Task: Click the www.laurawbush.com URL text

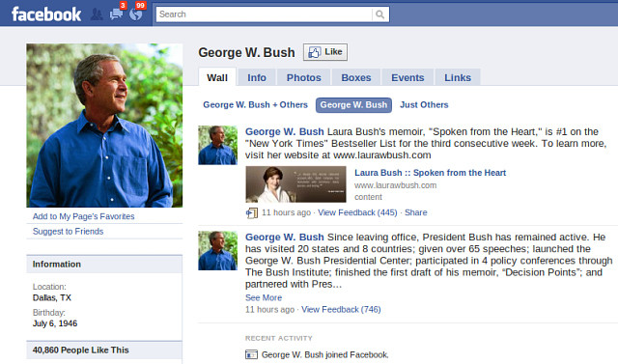Action: 395,185
